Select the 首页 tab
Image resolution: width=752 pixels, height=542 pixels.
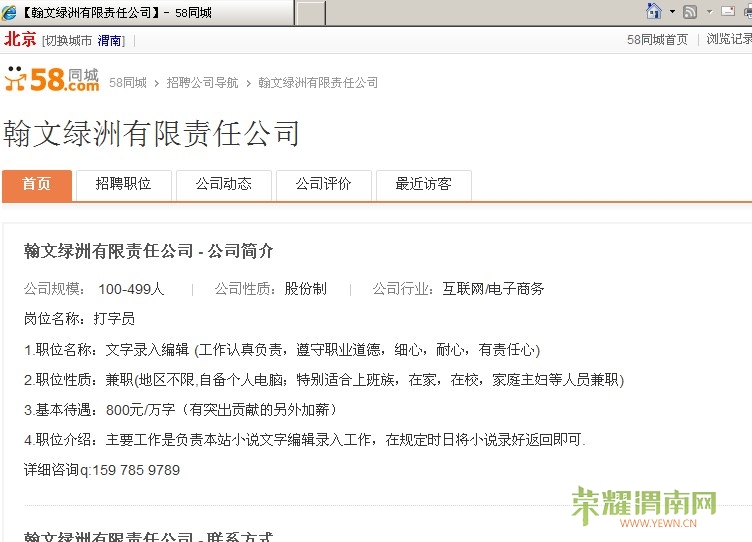(x=37, y=185)
